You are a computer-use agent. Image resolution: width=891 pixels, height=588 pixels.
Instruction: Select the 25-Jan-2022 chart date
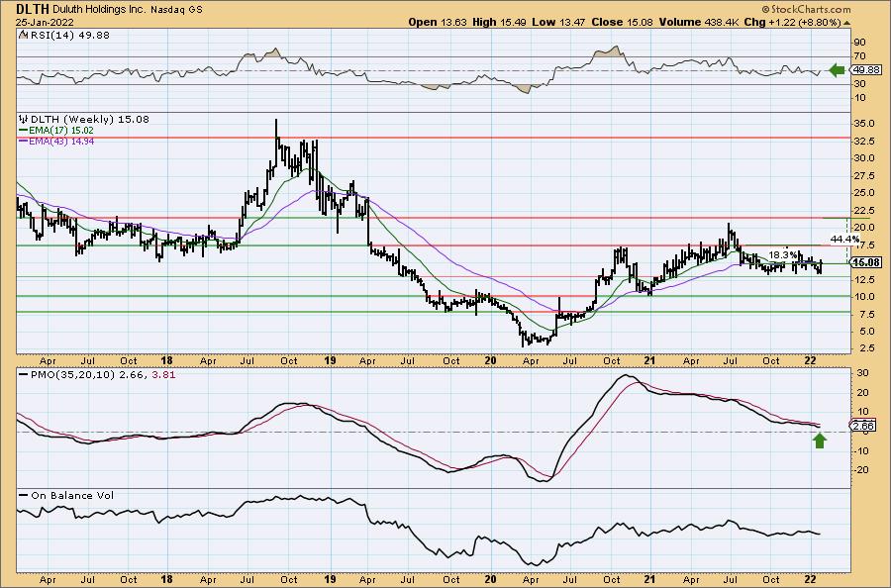pyautogui.click(x=45, y=22)
